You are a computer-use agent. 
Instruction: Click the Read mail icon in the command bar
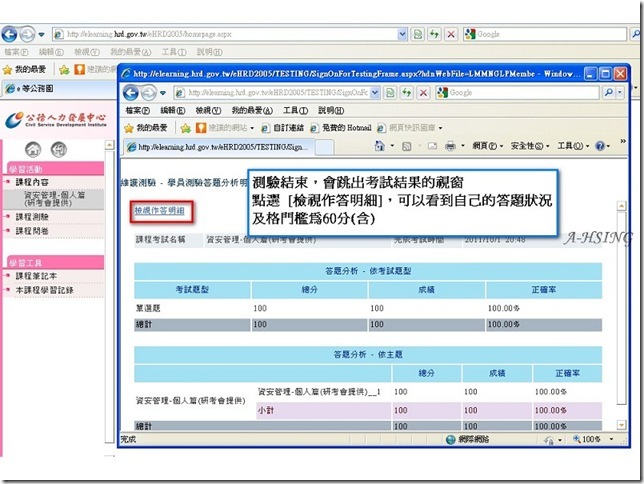(432, 146)
